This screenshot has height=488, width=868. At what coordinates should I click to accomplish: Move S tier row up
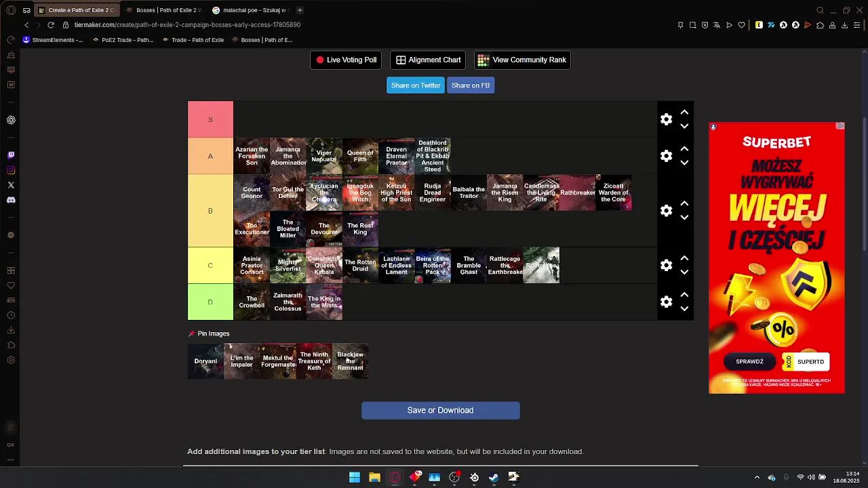684,112
